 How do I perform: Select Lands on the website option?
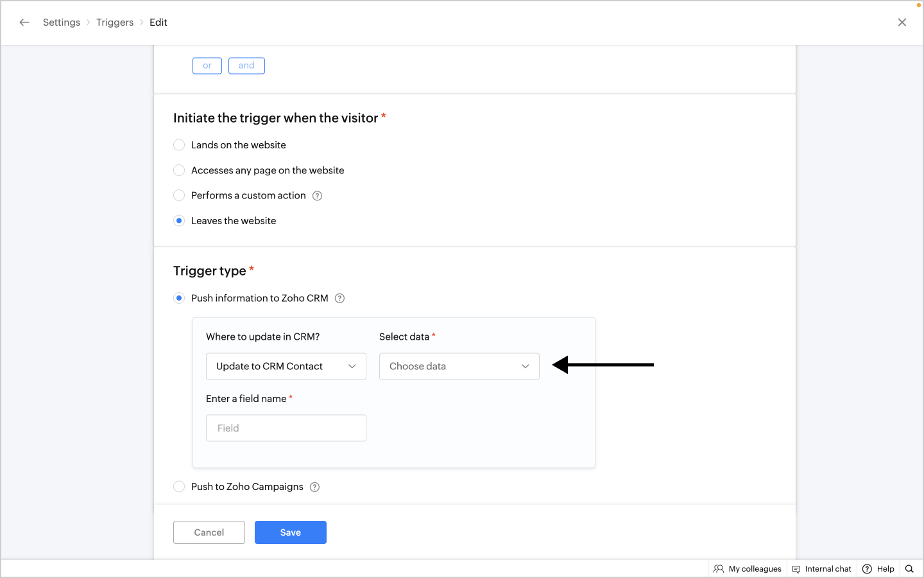tap(179, 145)
